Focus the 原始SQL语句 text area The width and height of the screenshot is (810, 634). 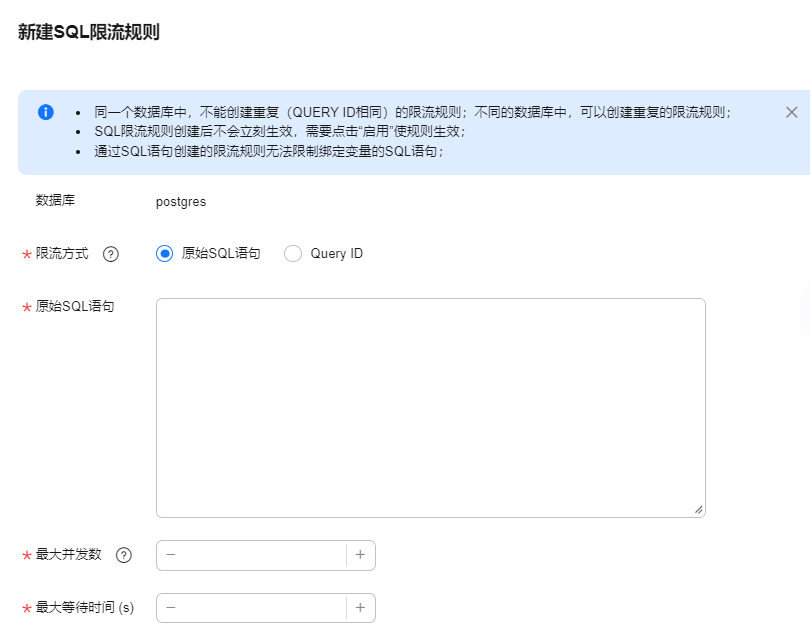(x=431, y=408)
